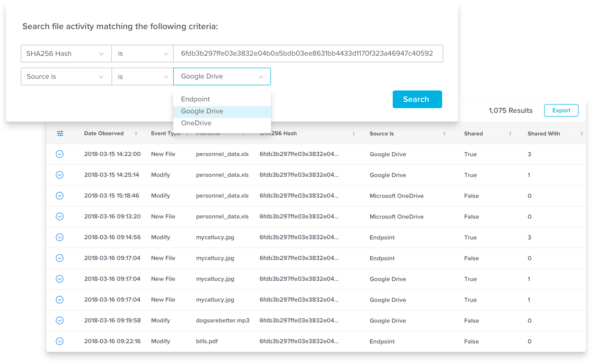The width and height of the screenshot is (594, 364).
Task: Sort by SHA256 Hash column arrows
Action: coord(354,134)
